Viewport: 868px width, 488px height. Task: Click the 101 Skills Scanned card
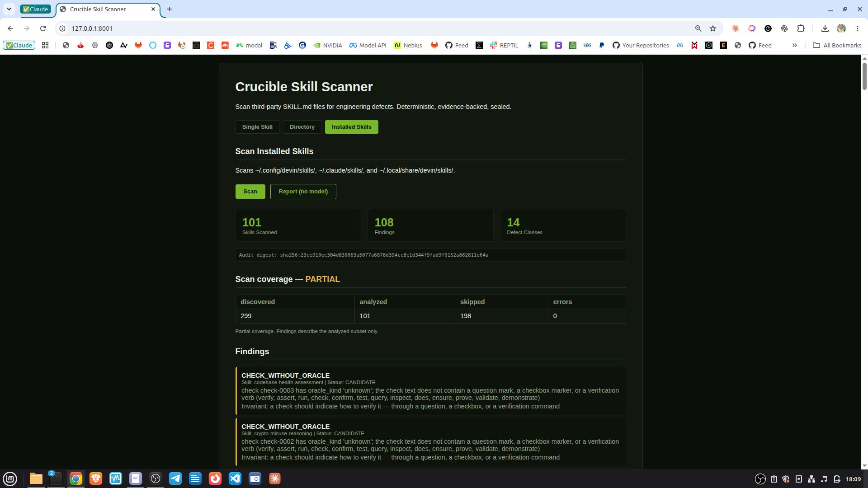tap(298, 225)
